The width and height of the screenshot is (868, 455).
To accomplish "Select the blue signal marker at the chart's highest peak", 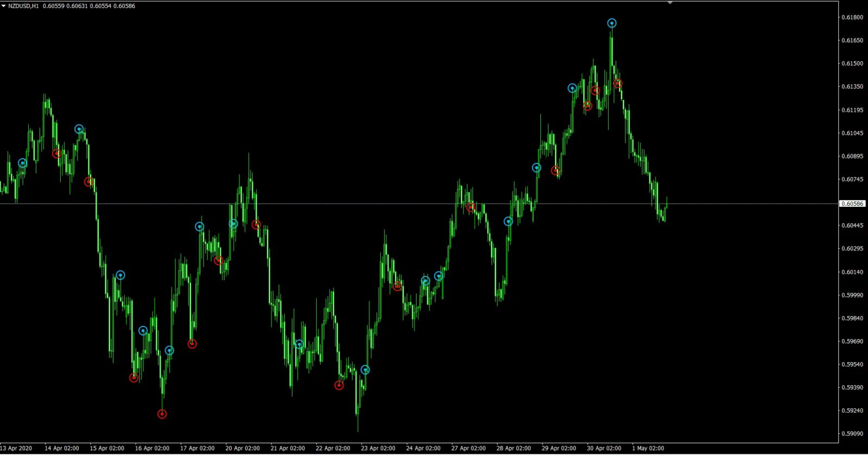I will 612,23.
